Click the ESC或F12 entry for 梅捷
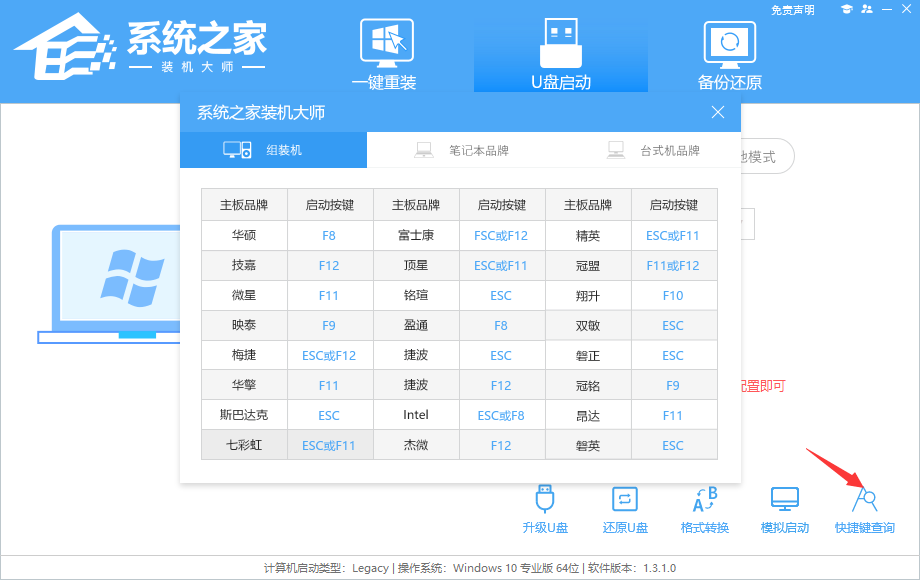 pyautogui.click(x=330, y=355)
